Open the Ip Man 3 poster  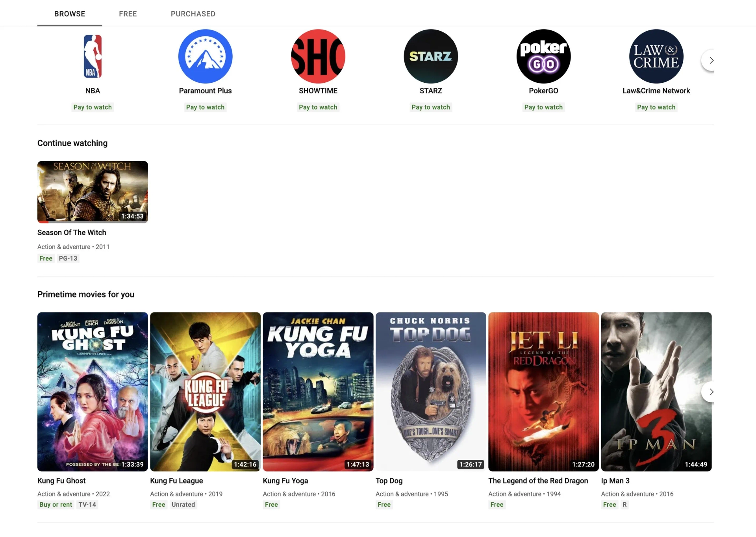[x=656, y=392]
